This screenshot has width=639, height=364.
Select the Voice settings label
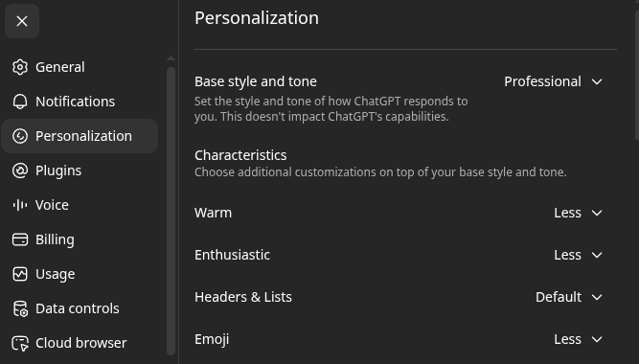click(52, 205)
